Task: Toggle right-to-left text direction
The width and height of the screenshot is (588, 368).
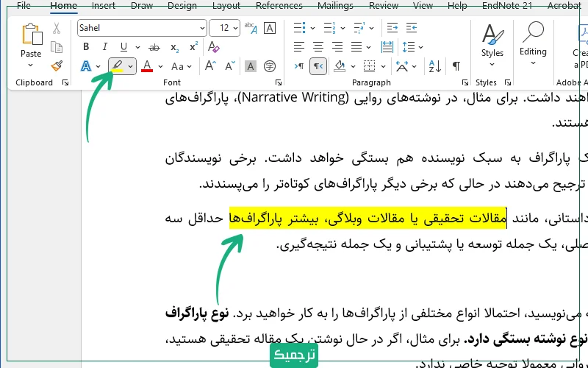Action: click(x=318, y=66)
